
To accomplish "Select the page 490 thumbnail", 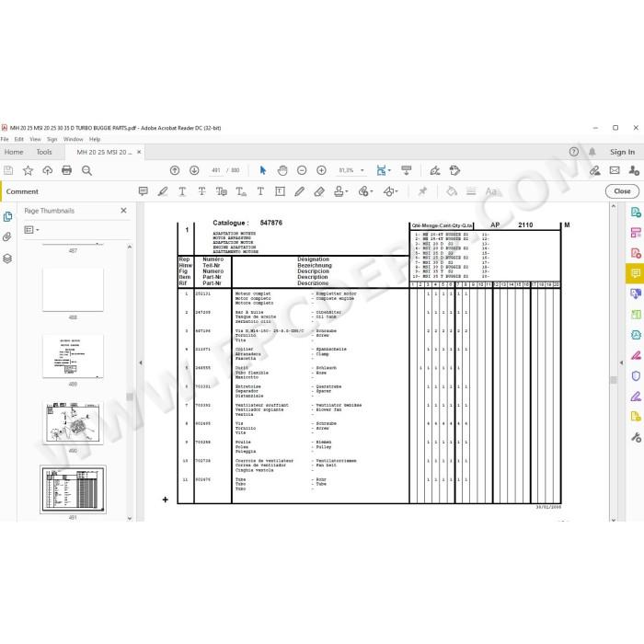I will pyautogui.click(x=73, y=423).
